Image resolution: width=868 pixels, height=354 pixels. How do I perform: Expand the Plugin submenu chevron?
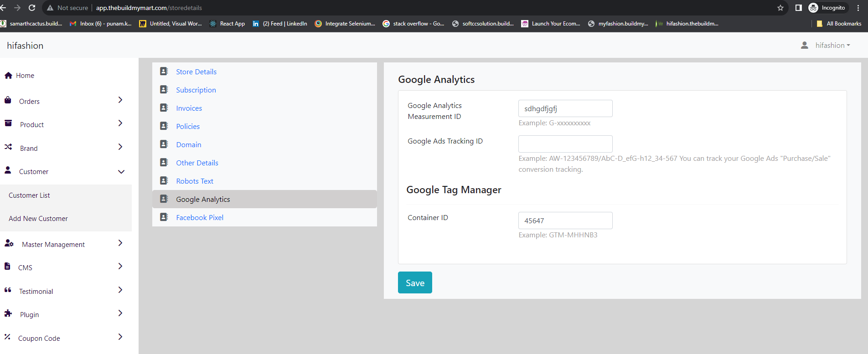pos(120,313)
